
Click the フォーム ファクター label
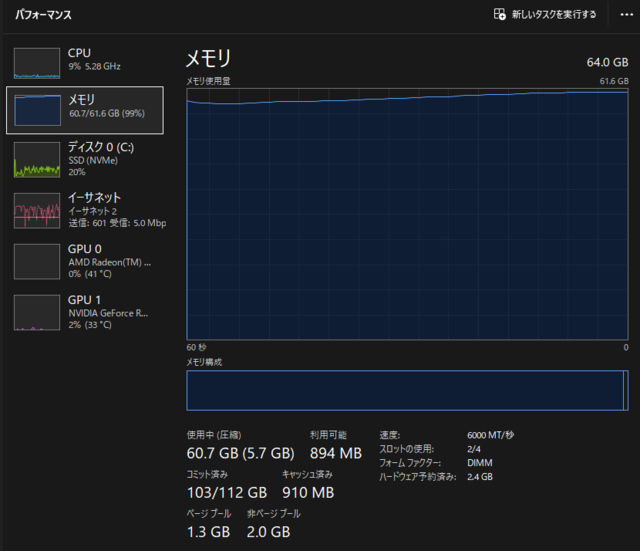click(410, 463)
